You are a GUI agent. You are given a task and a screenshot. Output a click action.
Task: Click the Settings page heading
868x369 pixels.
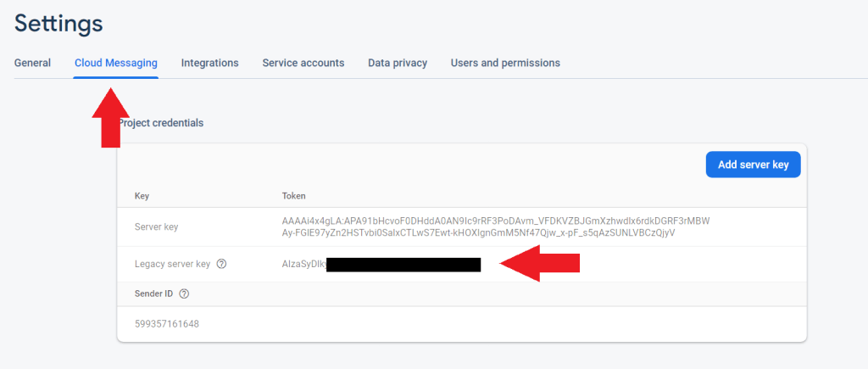[x=58, y=23]
